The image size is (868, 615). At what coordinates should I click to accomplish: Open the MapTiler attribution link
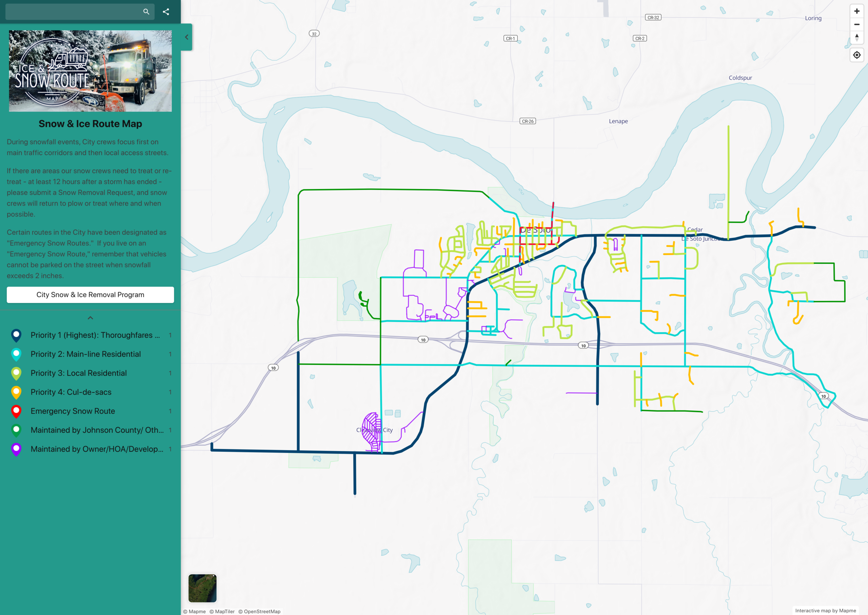pyautogui.click(x=222, y=611)
